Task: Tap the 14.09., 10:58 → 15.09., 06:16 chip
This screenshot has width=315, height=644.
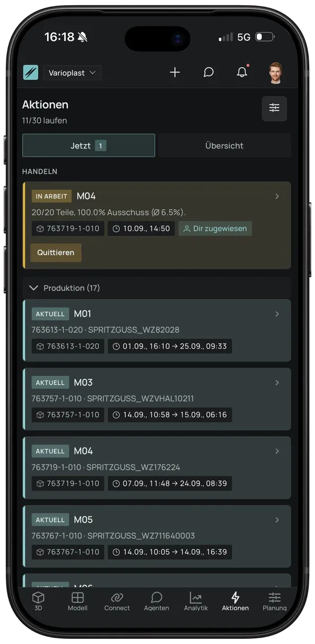Action: pyautogui.click(x=170, y=415)
